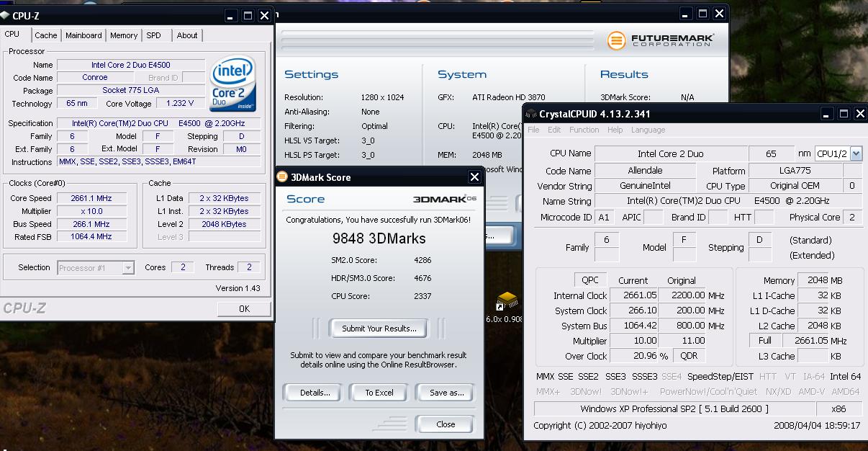Click the Save as... button
The image size is (868, 451).
446,393
